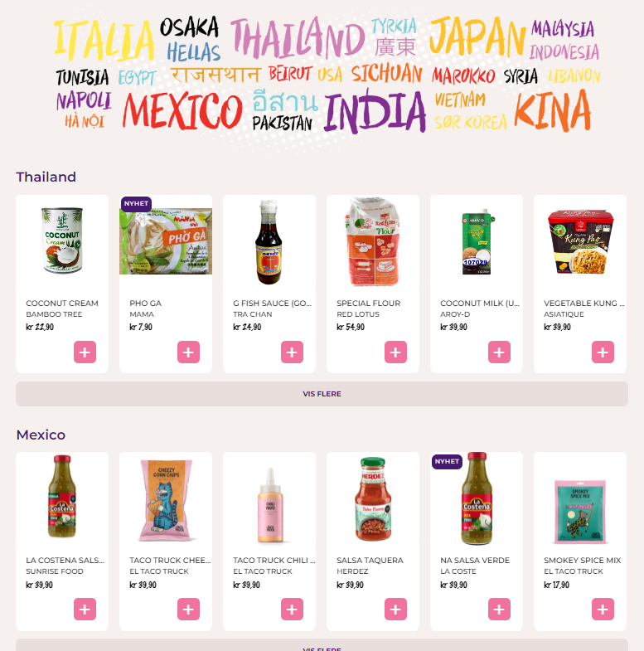Add Taco Truck Chili Mayo to cart
Screen dimensions: 644x651
(292, 609)
